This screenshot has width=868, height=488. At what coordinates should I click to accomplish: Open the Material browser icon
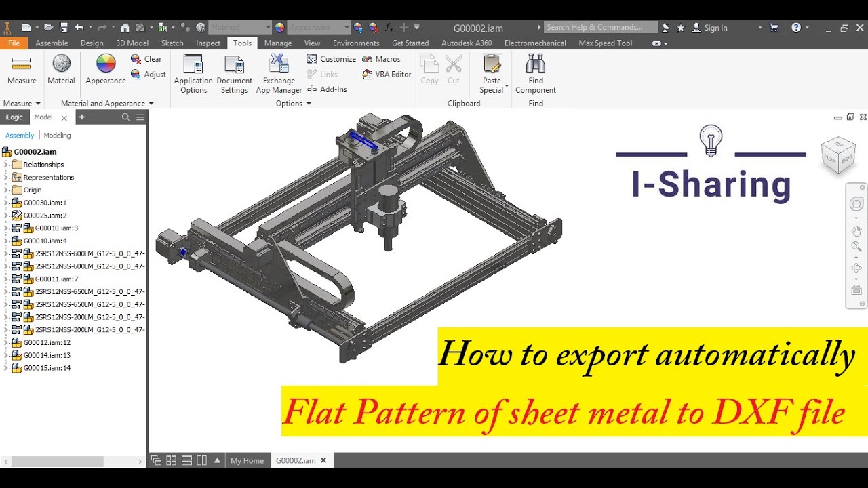click(61, 70)
